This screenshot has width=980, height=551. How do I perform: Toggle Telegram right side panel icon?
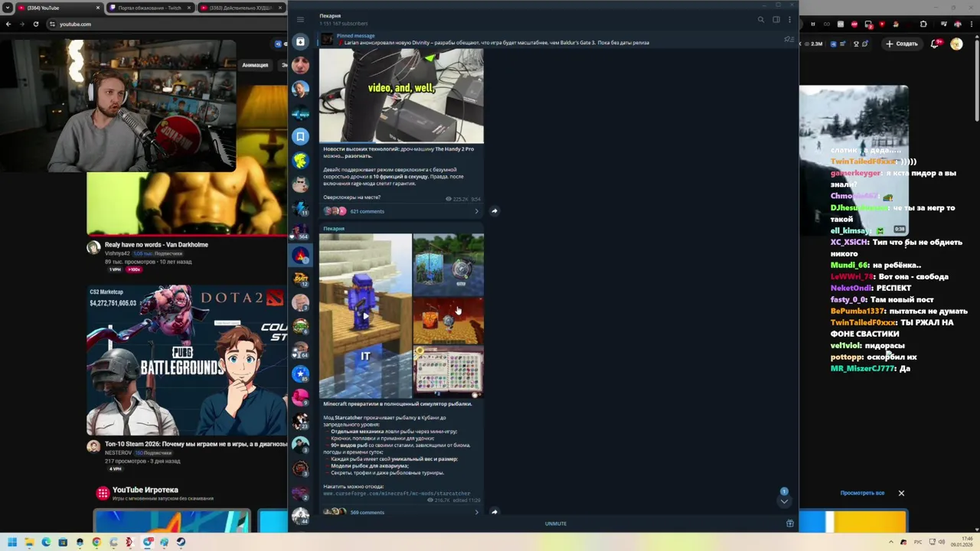pyautogui.click(x=776, y=19)
